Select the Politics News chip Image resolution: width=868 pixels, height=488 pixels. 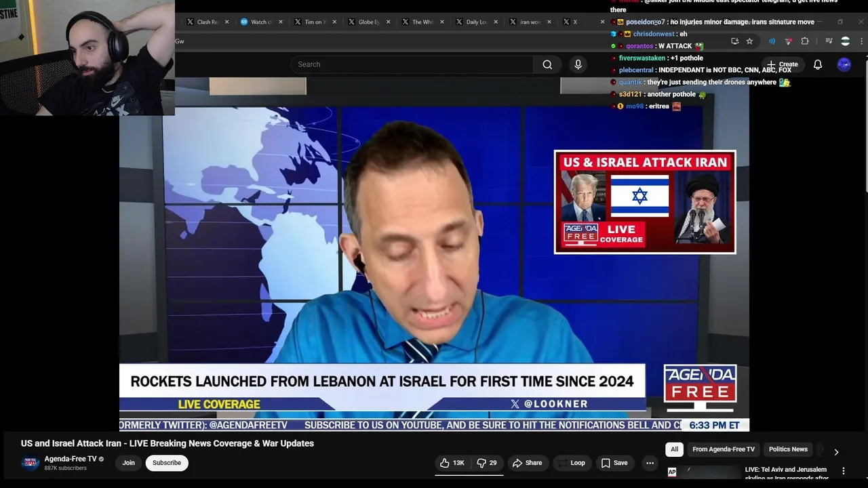coord(788,449)
